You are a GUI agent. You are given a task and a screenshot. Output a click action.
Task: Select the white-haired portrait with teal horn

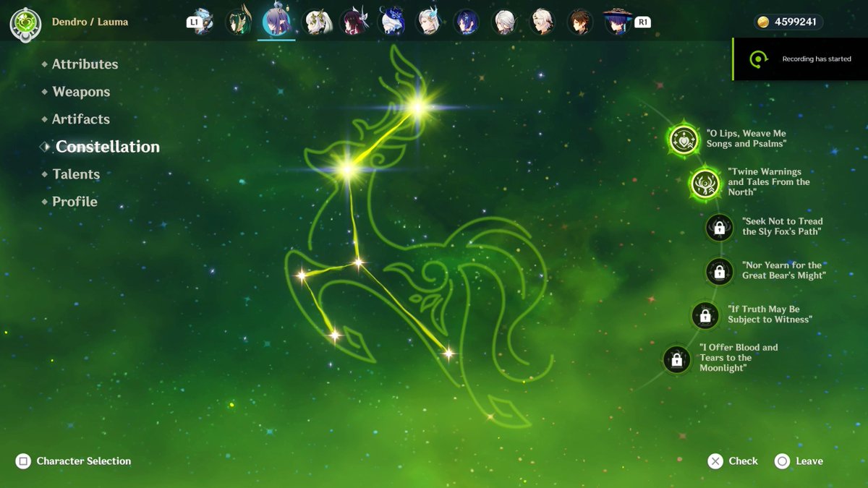(x=429, y=22)
